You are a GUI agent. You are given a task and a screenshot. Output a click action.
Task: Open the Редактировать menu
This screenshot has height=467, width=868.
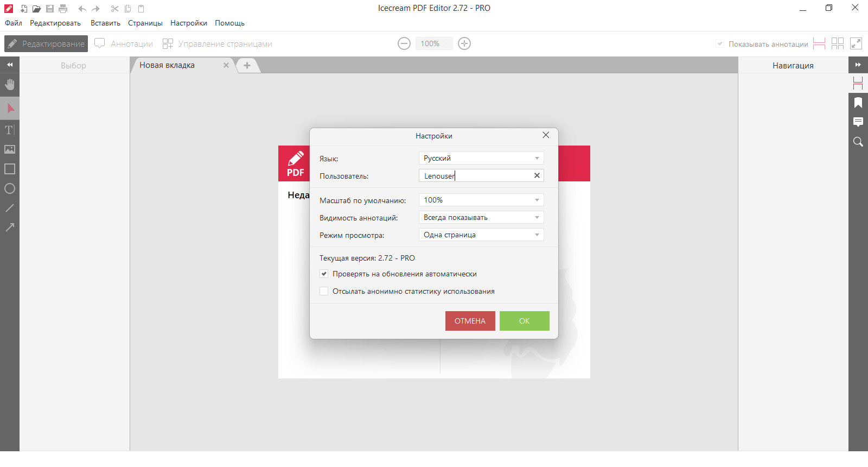pos(55,23)
